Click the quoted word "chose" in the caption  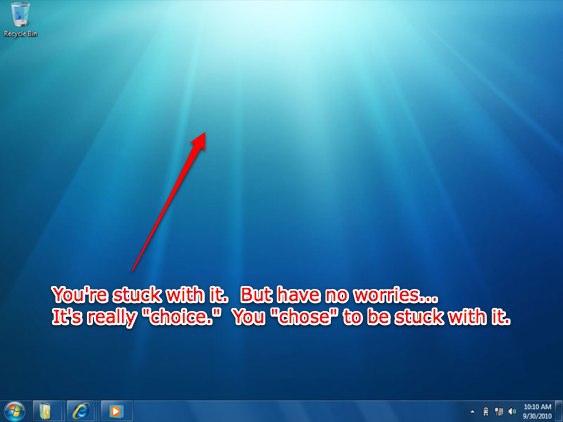(x=304, y=317)
